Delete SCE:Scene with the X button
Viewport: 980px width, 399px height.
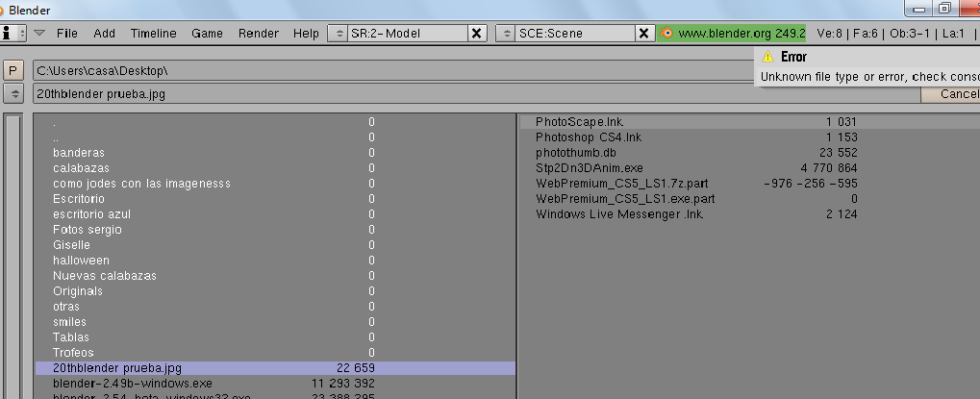(643, 33)
